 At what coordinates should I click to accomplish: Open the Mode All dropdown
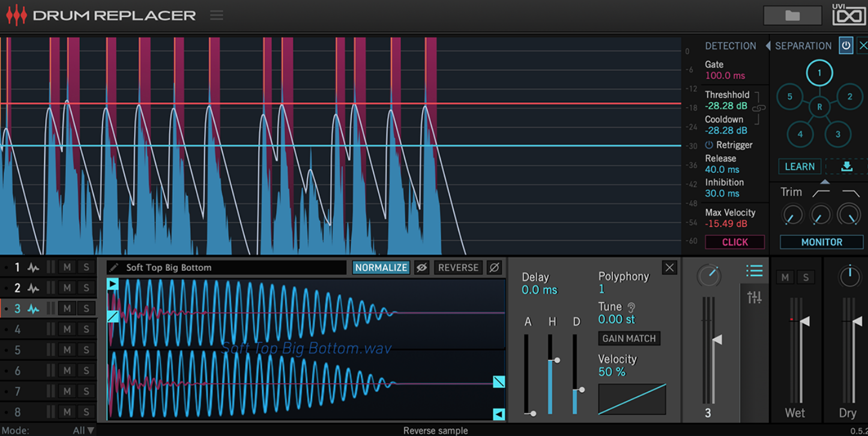[83, 430]
